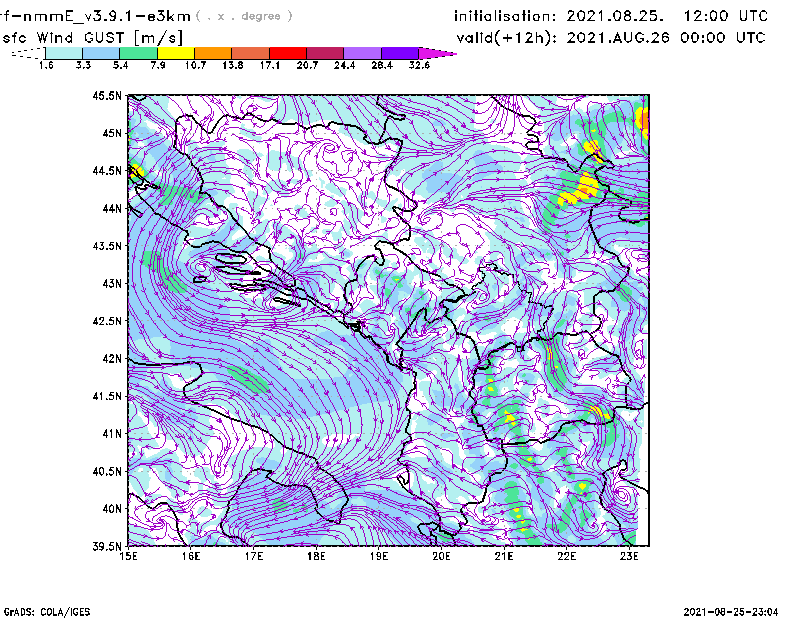800x618 pixels.
Task: Click the 42.5N latitude label
Action: 107,321
